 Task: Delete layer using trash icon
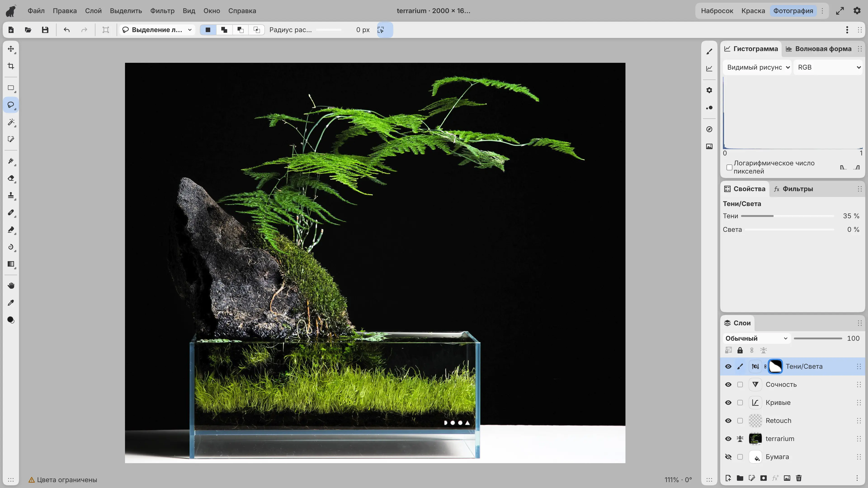(x=799, y=478)
